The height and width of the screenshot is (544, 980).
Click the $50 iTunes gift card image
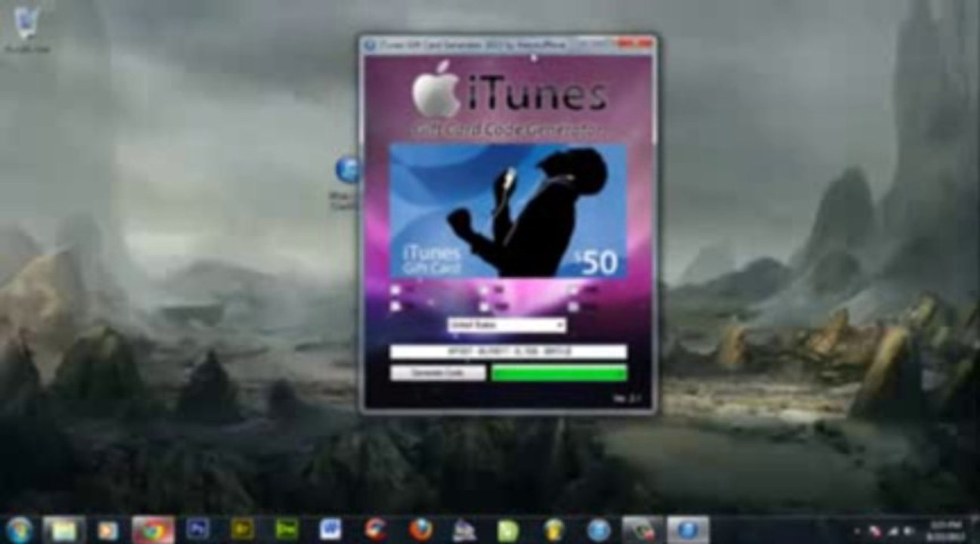coord(508,212)
